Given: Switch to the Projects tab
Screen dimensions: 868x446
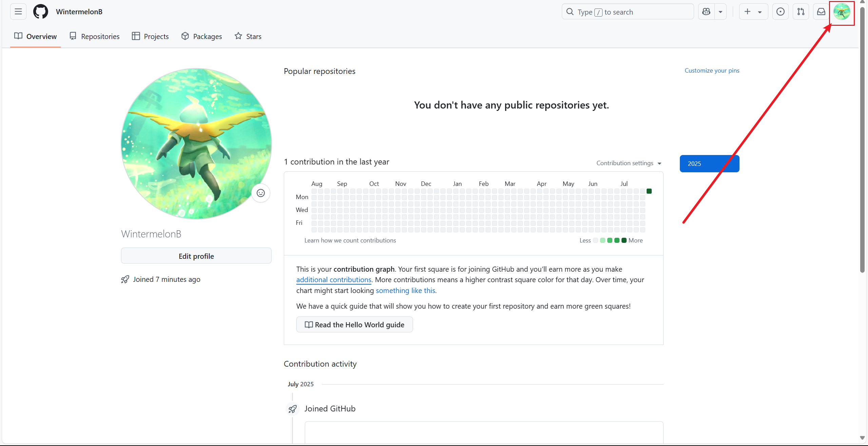Looking at the screenshot, I should [150, 36].
